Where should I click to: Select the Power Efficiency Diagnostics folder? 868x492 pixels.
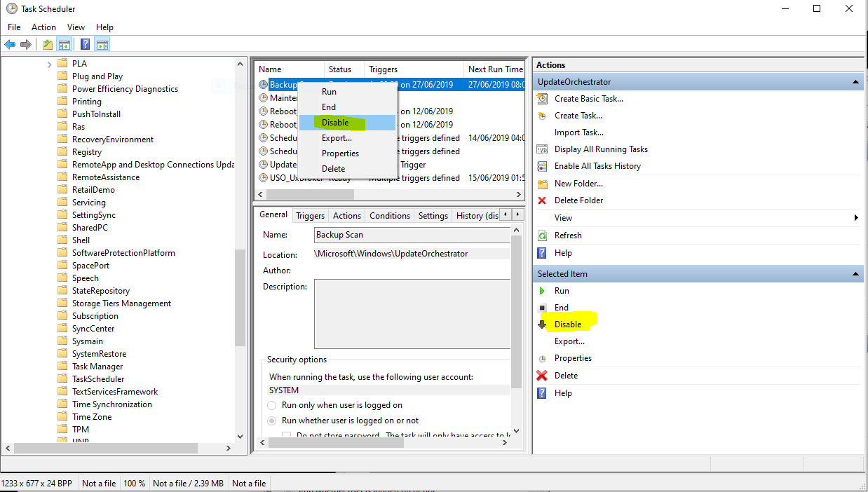[125, 89]
